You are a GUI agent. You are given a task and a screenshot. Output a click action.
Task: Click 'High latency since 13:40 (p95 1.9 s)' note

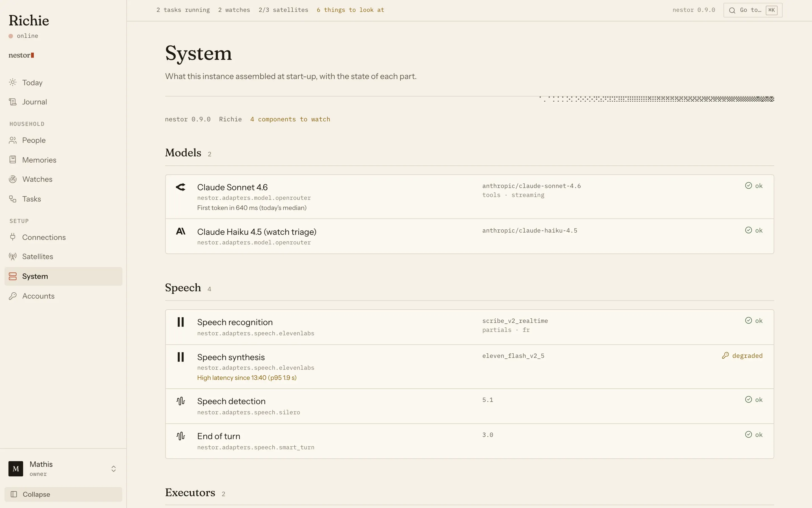pyautogui.click(x=247, y=378)
